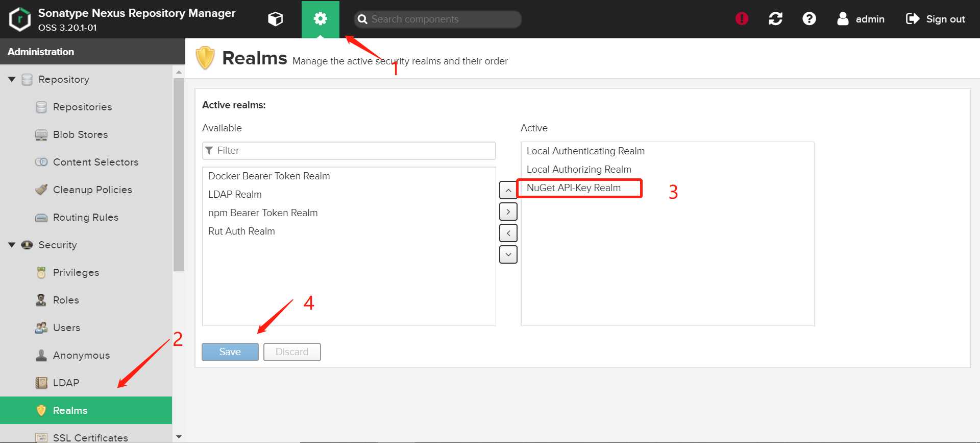The image size is (980, 443).
Task: Click the Privileges medal icon
Action: pyautogui.click(x=41, y=272)
